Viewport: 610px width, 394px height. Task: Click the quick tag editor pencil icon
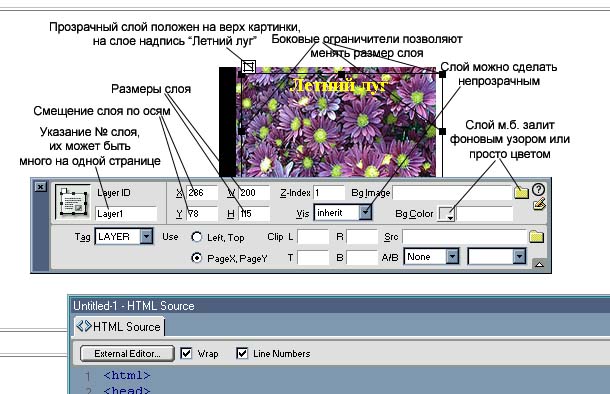pos(539,204)
